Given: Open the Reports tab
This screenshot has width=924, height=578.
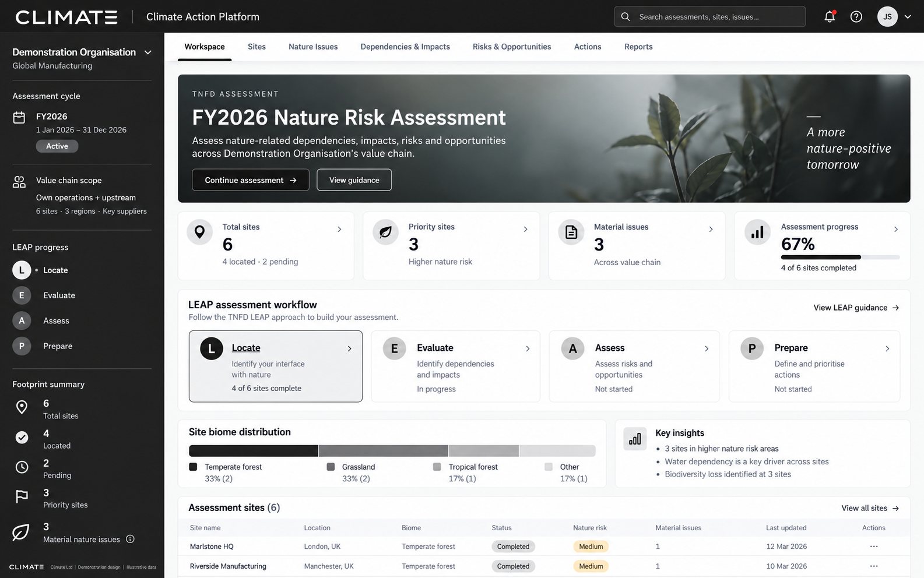Looking at the screenshot, I should 638,47.
